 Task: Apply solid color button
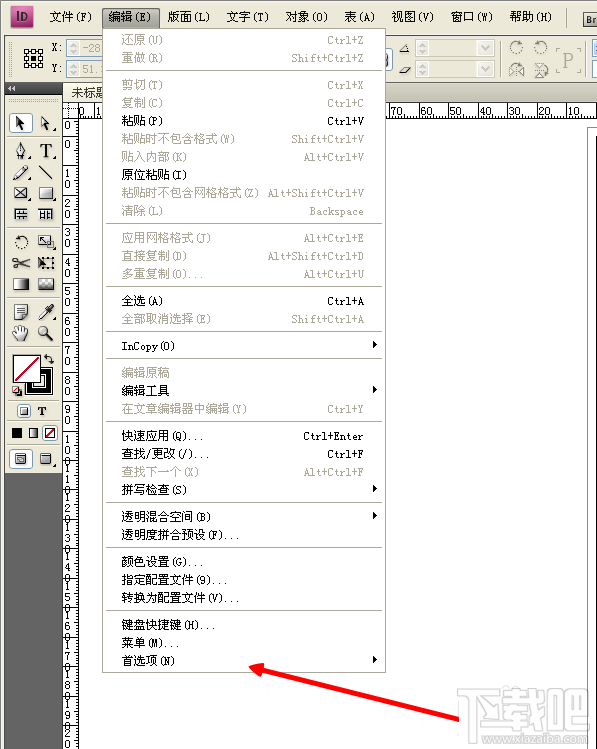click(17, 433)
